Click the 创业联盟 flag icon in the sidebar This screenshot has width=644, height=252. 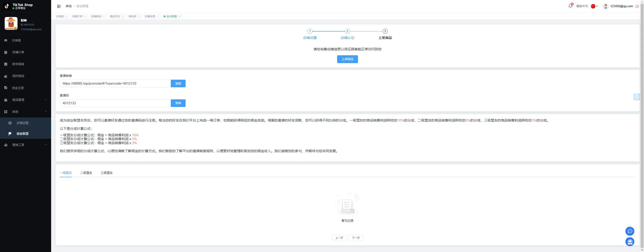10,134
